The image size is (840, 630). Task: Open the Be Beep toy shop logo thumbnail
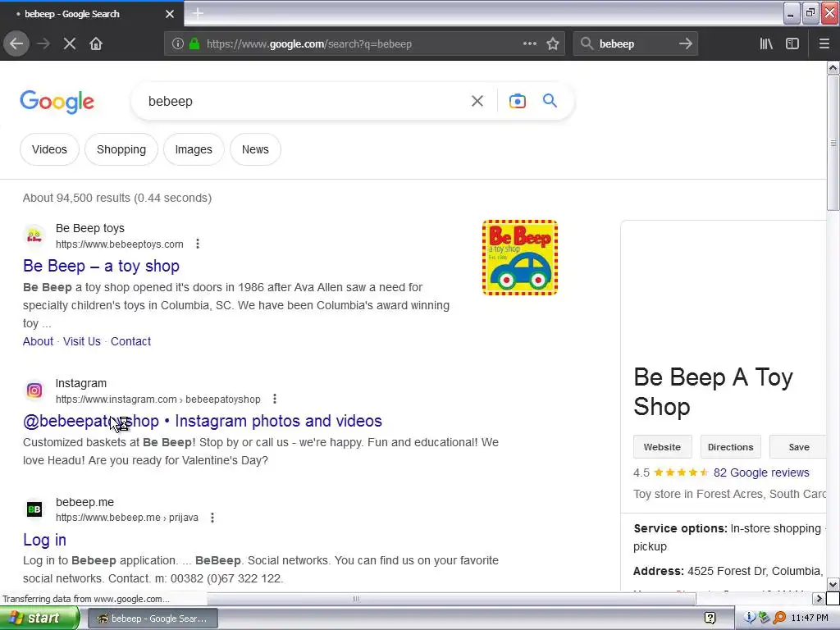click(519, 257)
